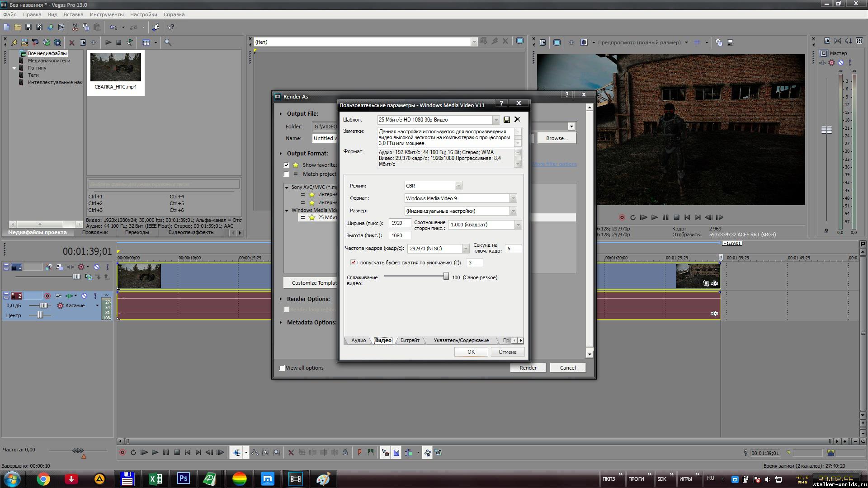Screen dimensions: 868x488
Task: Toggle Auto Ripple in the timeline toolbar
Action: (x=409, y=452)
